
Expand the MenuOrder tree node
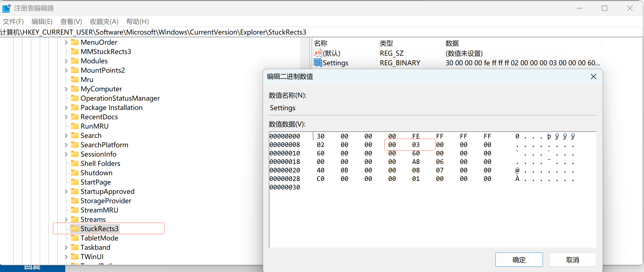(x=66, y=42)
